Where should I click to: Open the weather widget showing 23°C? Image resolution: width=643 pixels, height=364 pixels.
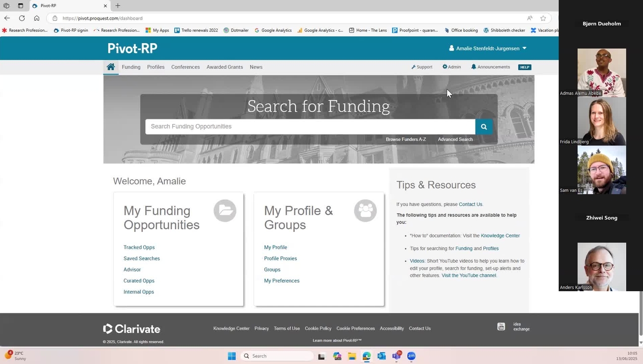(x=16, y=355)
